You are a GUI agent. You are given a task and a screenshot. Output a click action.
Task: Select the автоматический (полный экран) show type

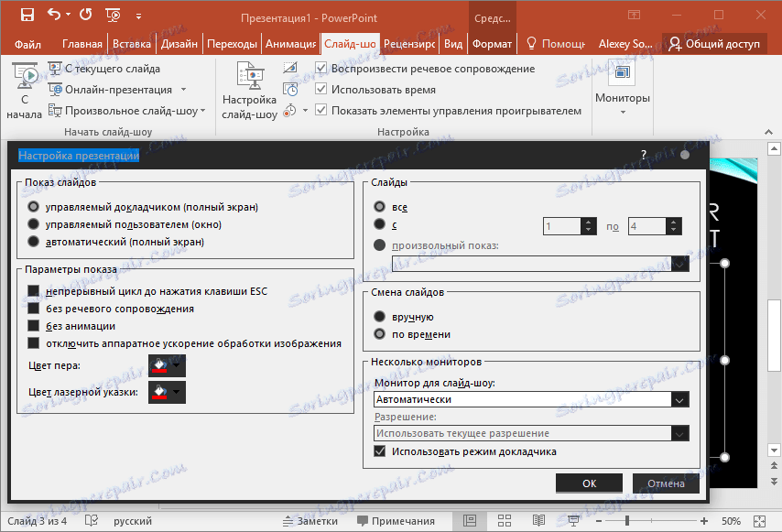pyautogui.click(x=33, y=241)
